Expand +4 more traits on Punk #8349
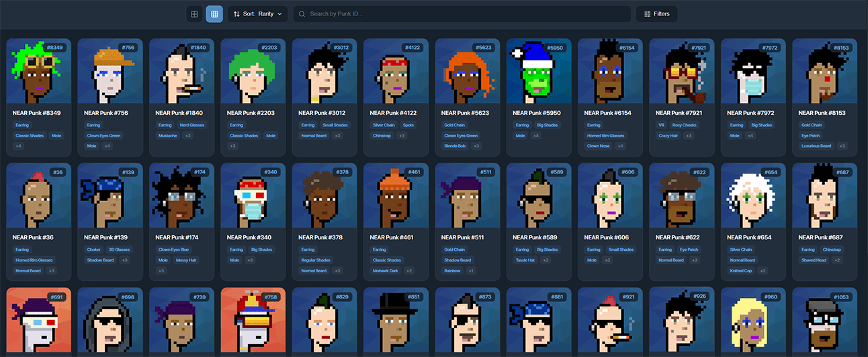This screenshot has height=357, width=868. click(18, 146)
